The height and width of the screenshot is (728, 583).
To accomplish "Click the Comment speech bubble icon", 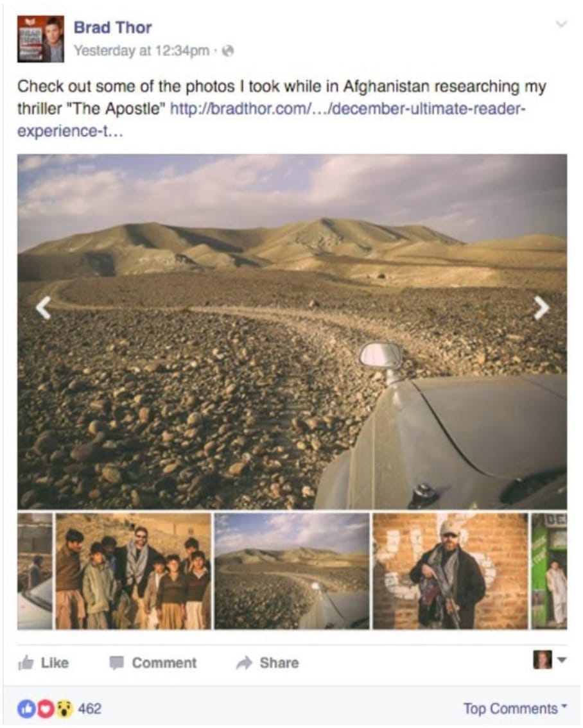I will pos(116,663).
